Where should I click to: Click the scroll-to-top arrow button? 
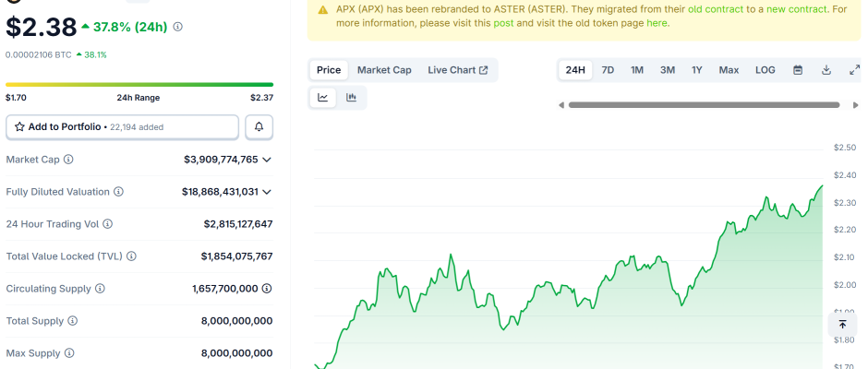click(842, 325)
